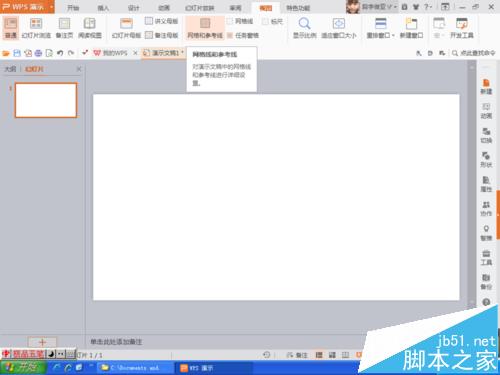This screenshot has width=500, height=375.
Task: Close the 我的WPS document tab
Action: [135, 53]
